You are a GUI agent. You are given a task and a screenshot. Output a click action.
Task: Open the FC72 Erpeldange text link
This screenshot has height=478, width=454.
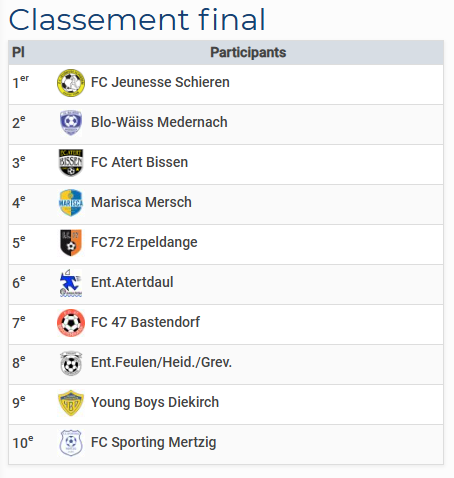pyautogui.click(x=144, y=242)
